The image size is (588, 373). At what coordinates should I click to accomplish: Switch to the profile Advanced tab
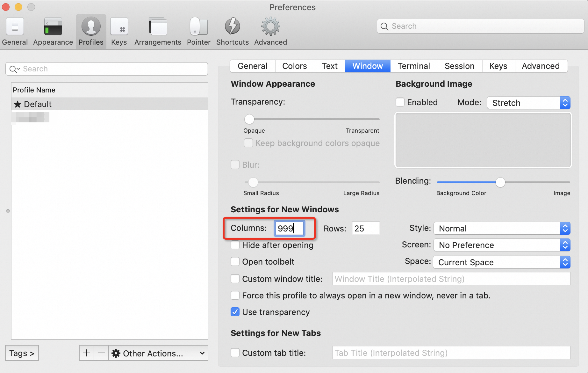pos(541,66)
